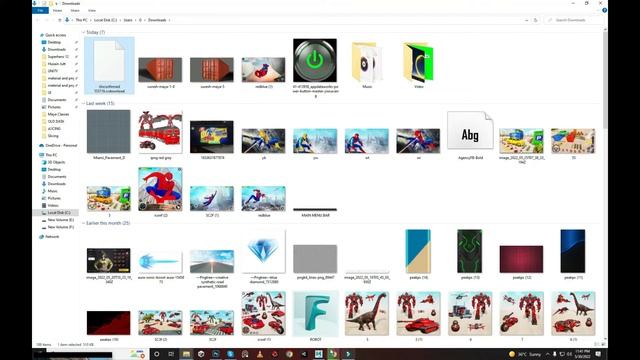Open Task View on the taskbar
The height and width of the screenshot is (360, 640).
coord(171,354)
